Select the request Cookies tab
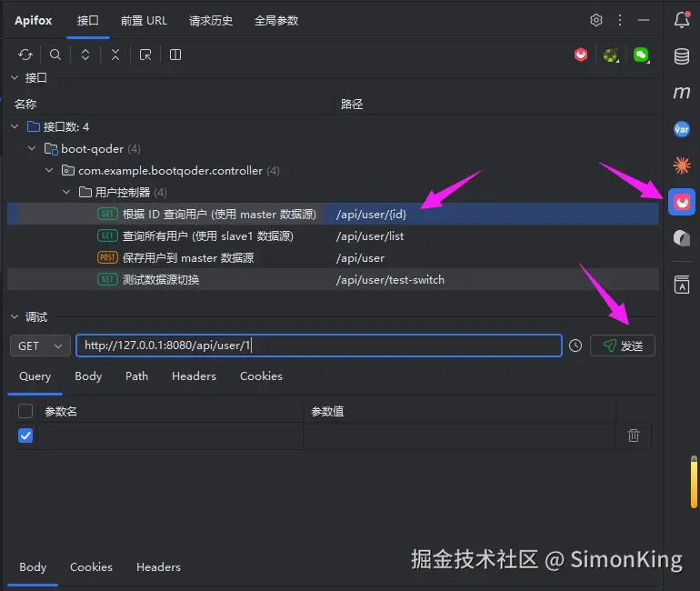This screenshot has width=700, height=591. 261,376
